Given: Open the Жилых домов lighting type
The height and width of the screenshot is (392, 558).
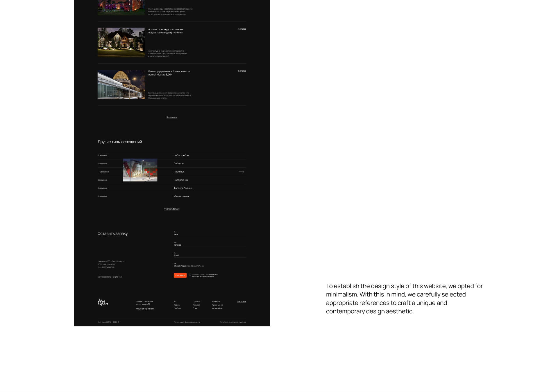Looking at the screenshot, I should click(x=181, y=196).
